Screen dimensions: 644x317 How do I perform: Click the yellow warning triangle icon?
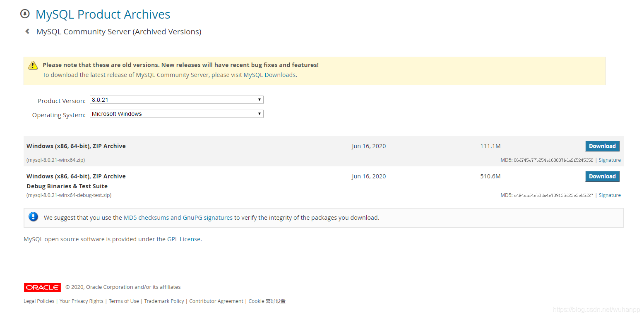[33, 65]
